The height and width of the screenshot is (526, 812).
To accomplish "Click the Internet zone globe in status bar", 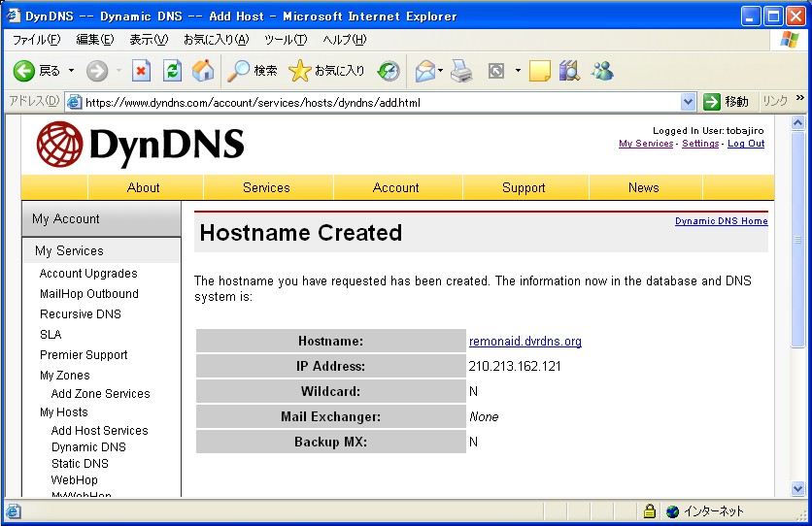I will (x=672, y=511).
